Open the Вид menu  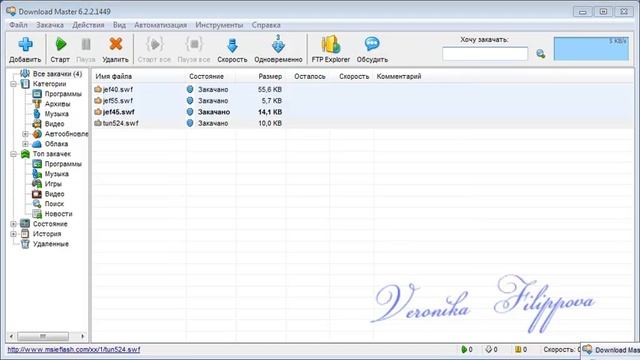119,25
